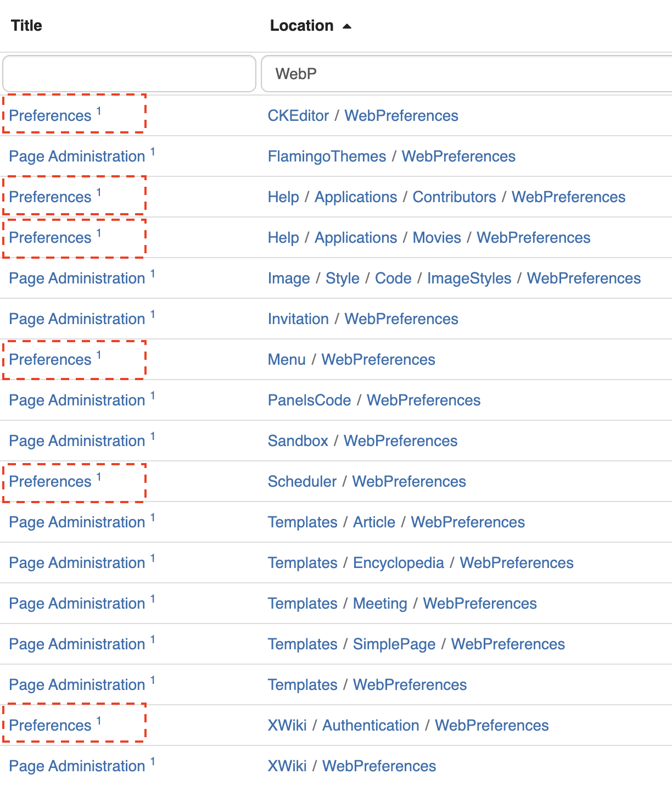
Task: Open the CKEditor location link
Action: point(298,116)
